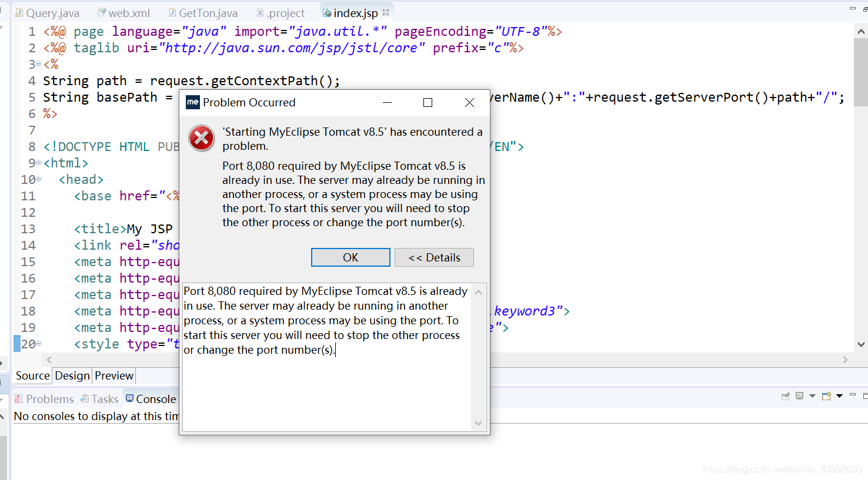Close the Problem Occurred dialog
The image size is (868, 480).
click(x=469, y=103)
